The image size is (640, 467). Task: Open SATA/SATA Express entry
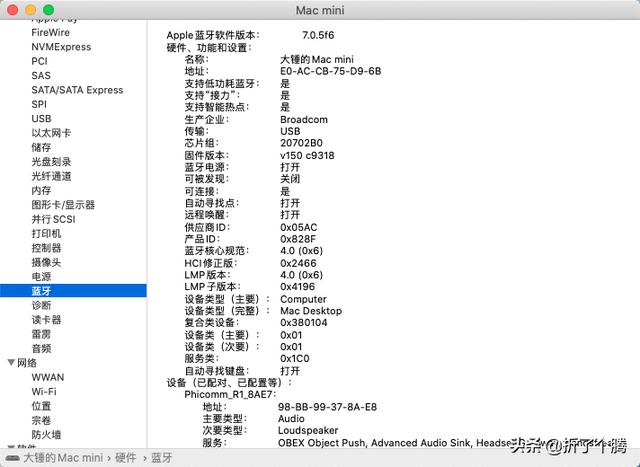click(x=77, y=90)
